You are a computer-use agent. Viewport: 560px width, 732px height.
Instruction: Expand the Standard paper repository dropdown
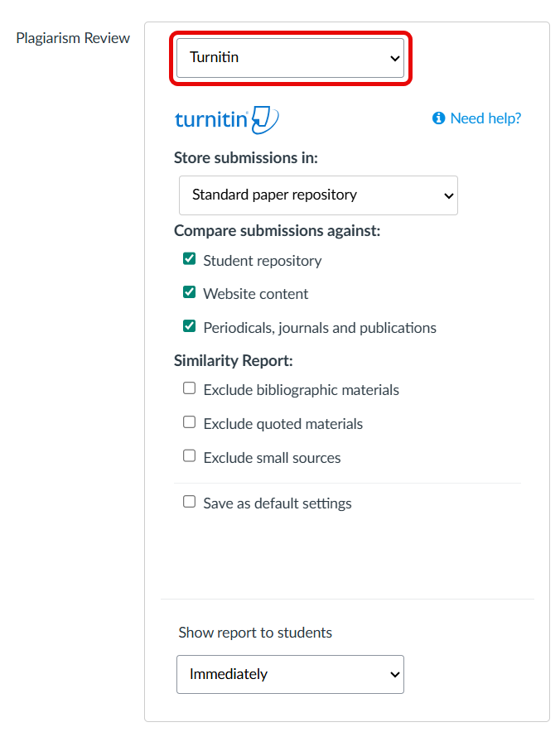click(318, 195)
